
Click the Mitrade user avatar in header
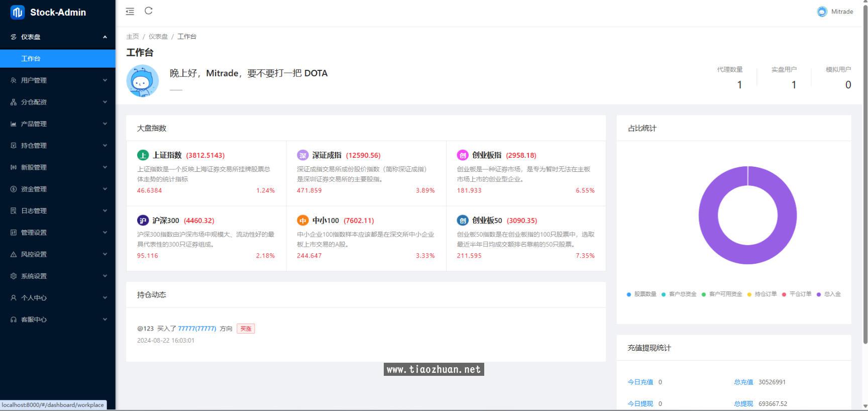pos(822,12)
